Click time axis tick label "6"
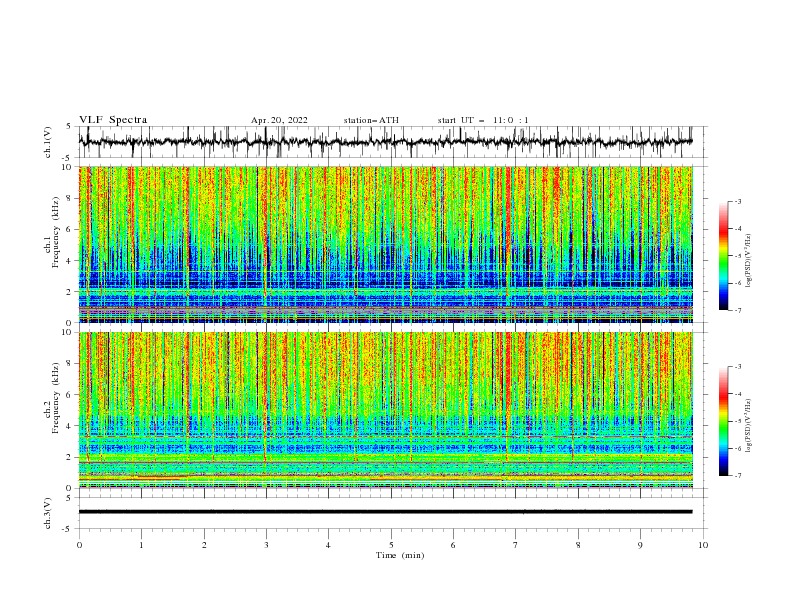Image resolution: width=792 pixels, height=612 pixels. (x=453, y=545)
